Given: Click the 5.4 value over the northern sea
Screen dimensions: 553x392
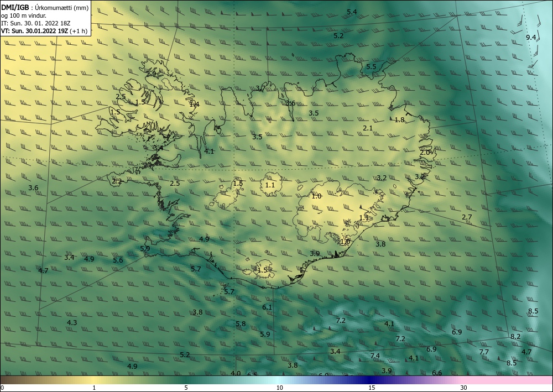Looking at the screenshot, I should click(352, 12).
